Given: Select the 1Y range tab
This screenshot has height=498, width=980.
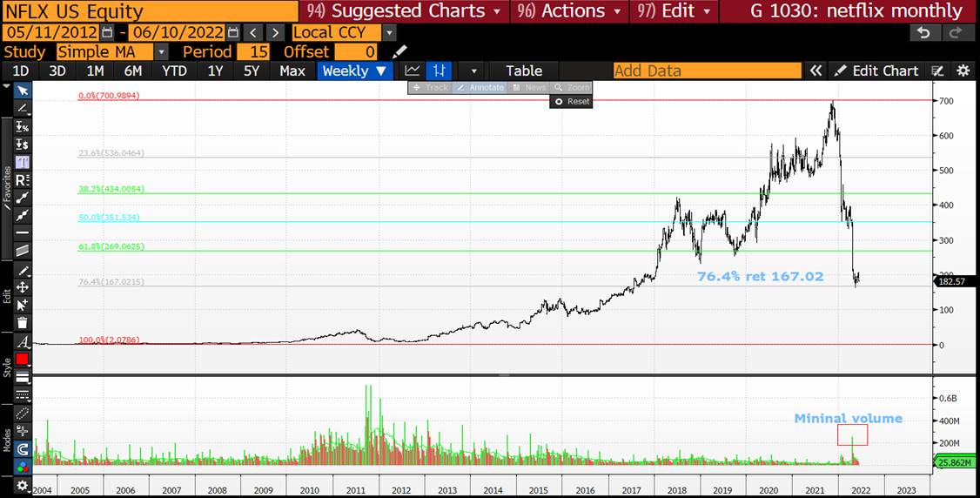Looking at the screenshot, I should (x=215, y=71).
